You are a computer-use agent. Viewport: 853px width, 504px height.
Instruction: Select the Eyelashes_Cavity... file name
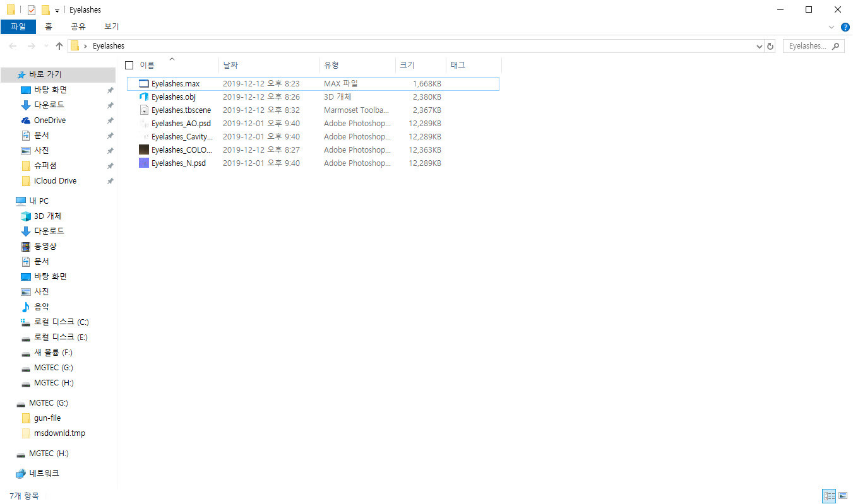pyautogui.click(x=182, y=136)
